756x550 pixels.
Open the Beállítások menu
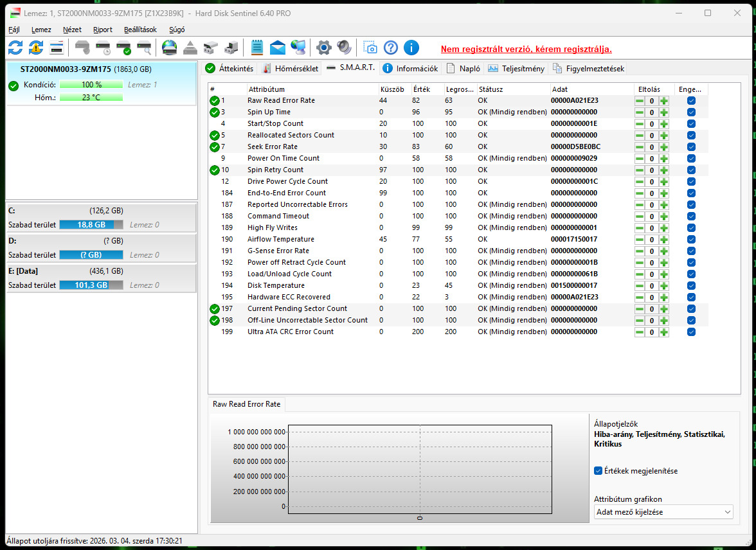pyautogui.click(x=140, y=30)
